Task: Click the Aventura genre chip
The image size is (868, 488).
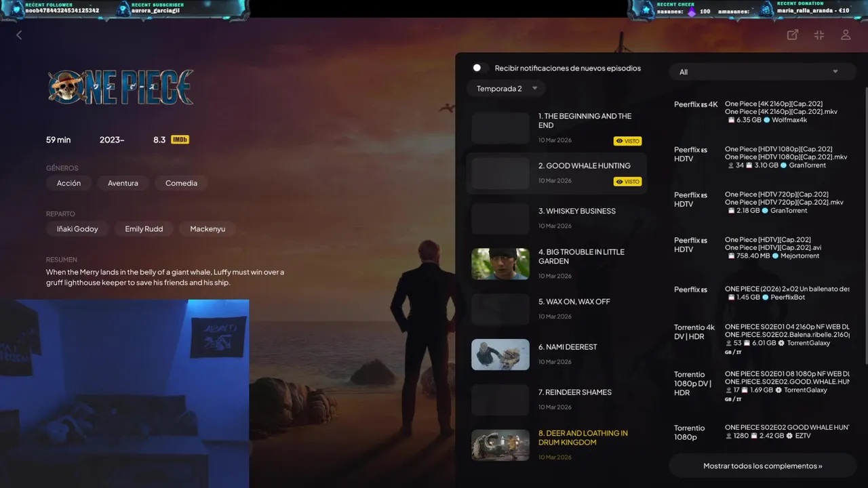Action: click(123, 183)
